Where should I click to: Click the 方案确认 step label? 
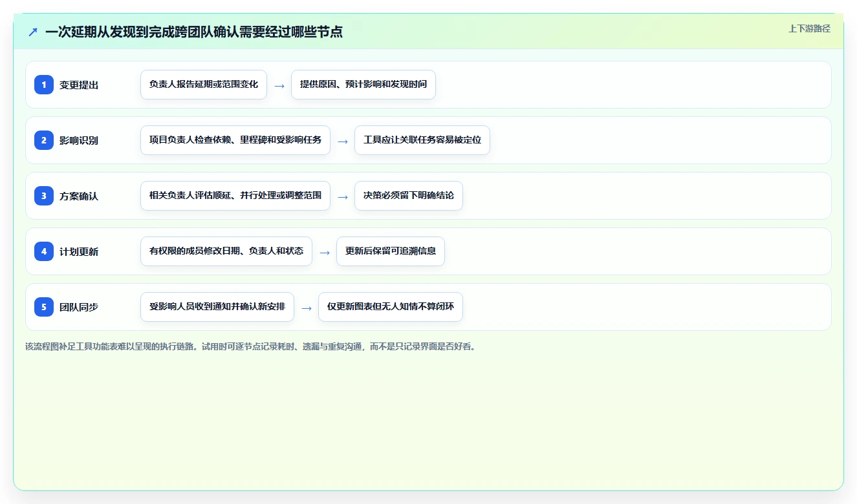pos(79,196)
